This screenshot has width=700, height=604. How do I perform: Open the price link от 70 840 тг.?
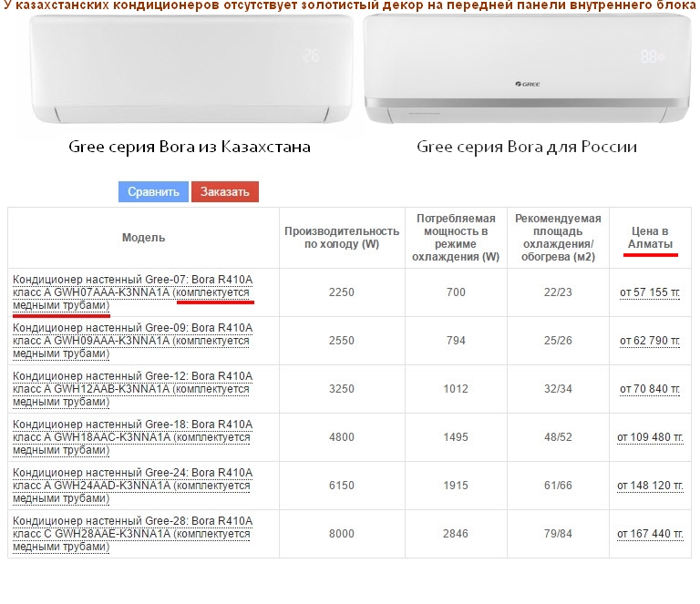coord(651,389)
